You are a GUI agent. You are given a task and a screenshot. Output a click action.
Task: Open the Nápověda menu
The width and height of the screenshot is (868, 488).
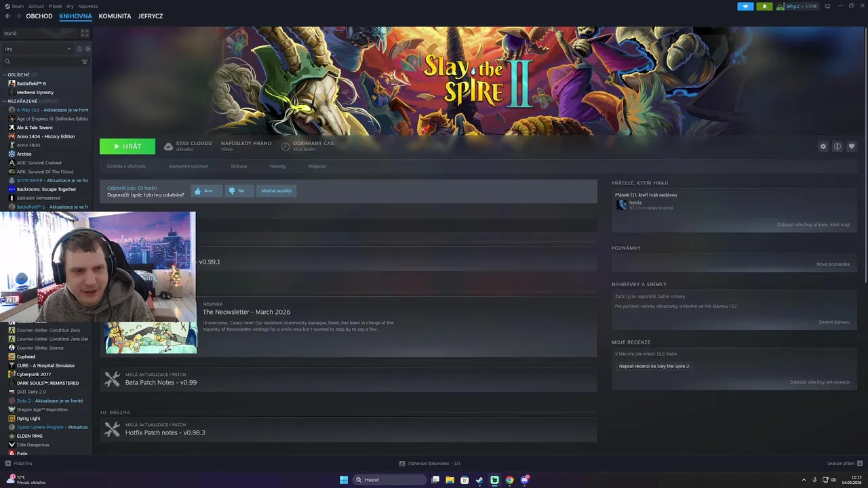tap(87, 6)
